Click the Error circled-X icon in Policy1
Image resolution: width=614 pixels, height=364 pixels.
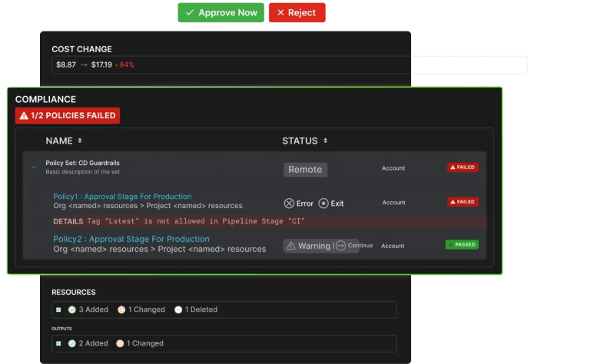coord(289,204)
